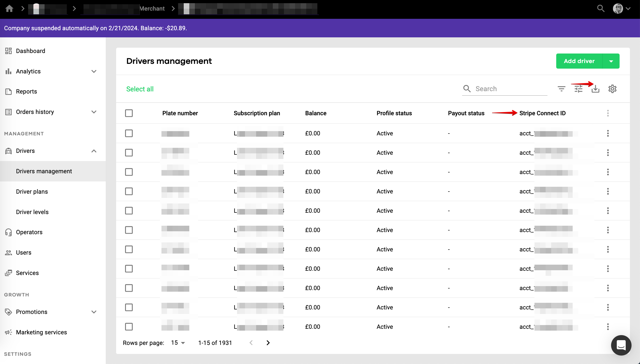Open three-dot menu on first driver row
The width and height of the screenshot is (640, 364).
[x=608, y=133]
